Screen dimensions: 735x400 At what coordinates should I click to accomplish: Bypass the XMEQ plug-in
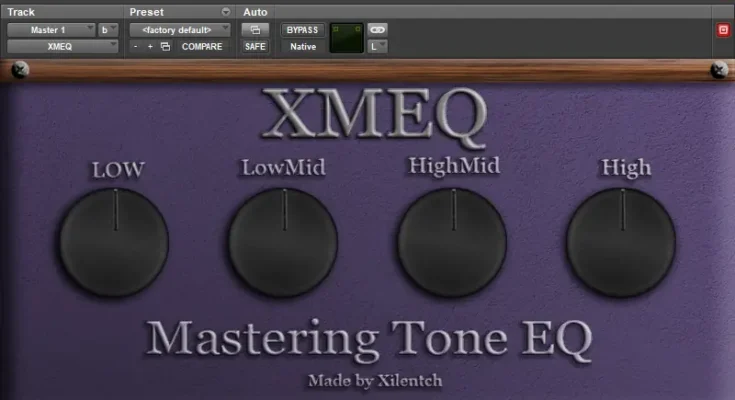(302, 30)
